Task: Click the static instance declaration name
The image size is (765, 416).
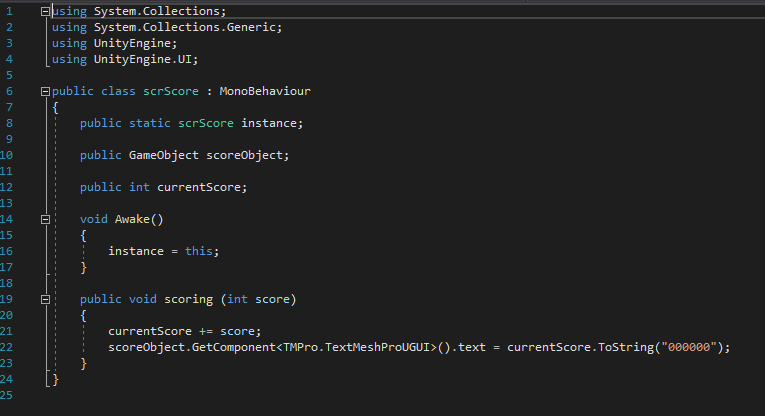Action: (270, 123)
